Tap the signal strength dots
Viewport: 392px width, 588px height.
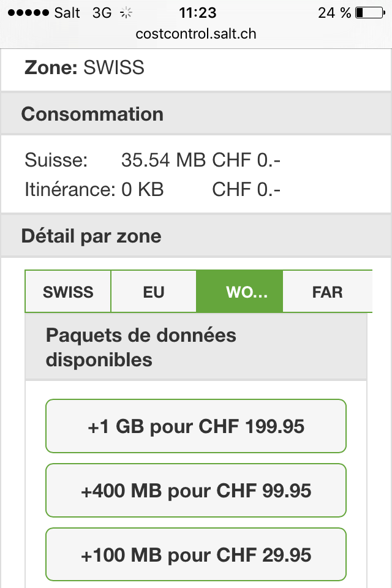(29, 13)
